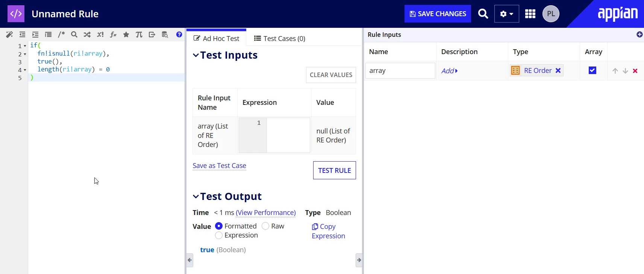Click the outdent code icon
Screen dimensions: 644x274
click(x=23, y=35)
